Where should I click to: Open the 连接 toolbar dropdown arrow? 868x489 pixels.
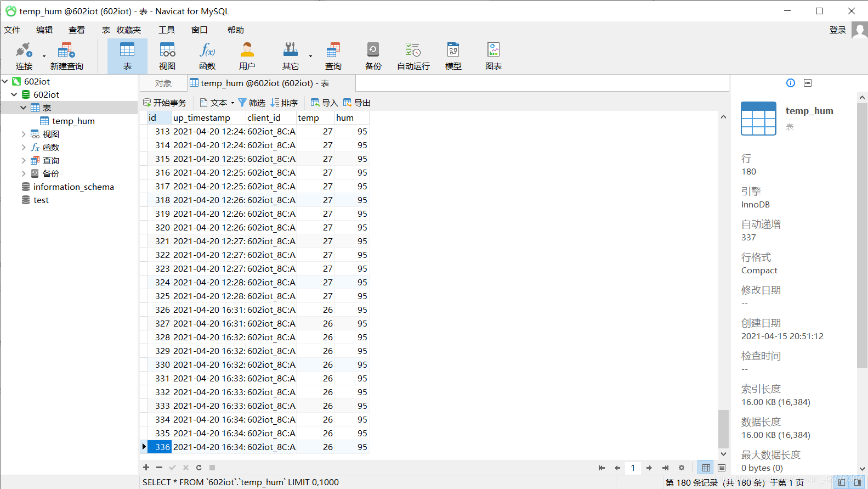pos(44,56)
